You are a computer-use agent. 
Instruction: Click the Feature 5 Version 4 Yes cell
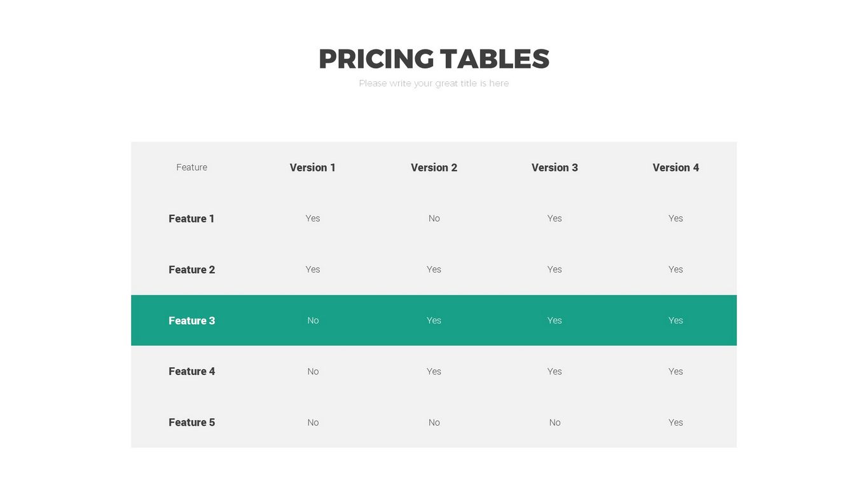click(675, 423)
